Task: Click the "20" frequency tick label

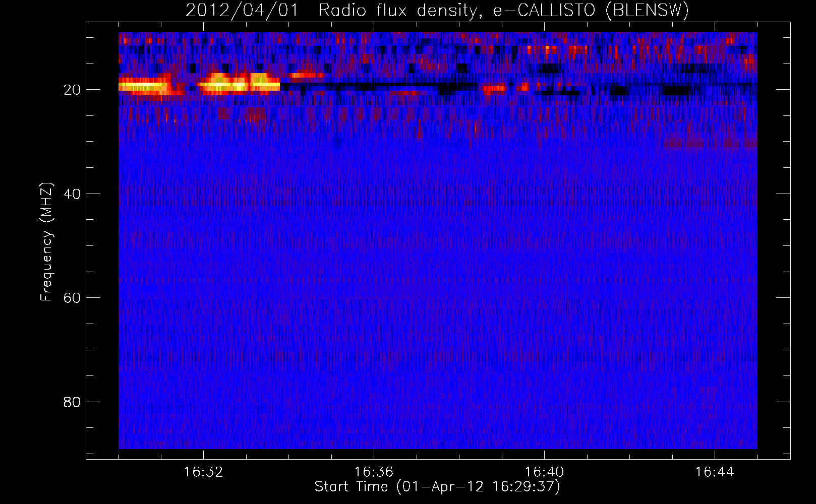Action: (x=72, y=90)
